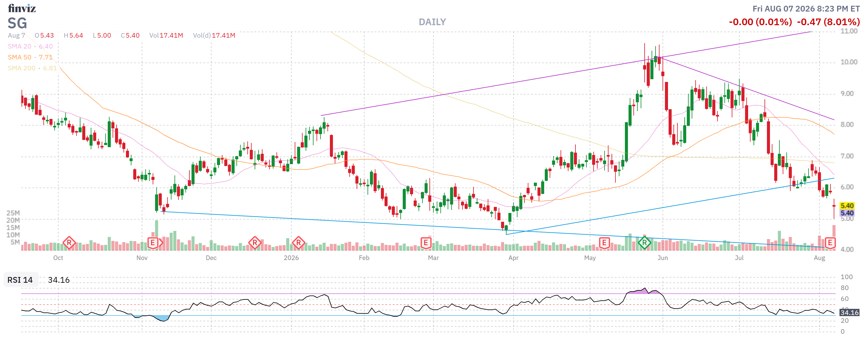Click the 10M volume axis label
Image resolution: width=868 pixels, height=341 pixels.
(x=13, y=235)
